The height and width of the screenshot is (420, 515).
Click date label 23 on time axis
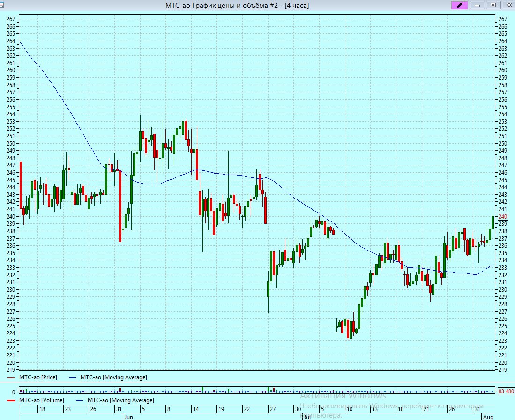point(67,409)
